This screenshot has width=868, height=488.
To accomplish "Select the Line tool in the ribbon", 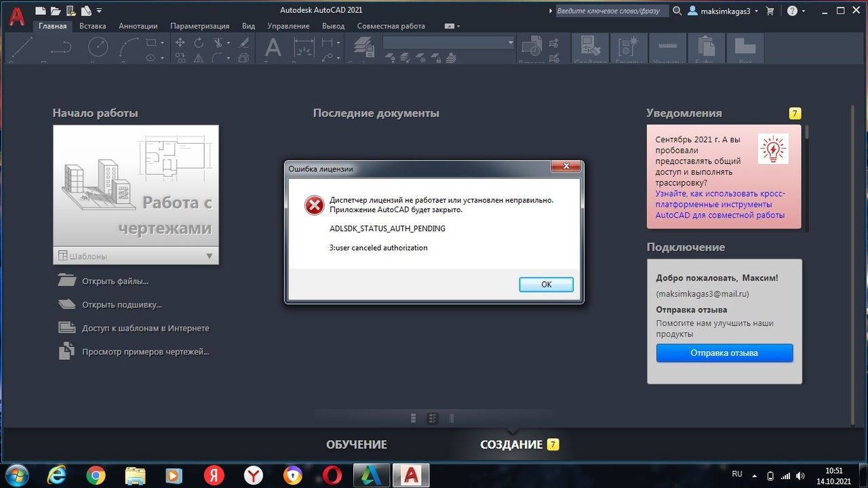I will click(22, 47).
